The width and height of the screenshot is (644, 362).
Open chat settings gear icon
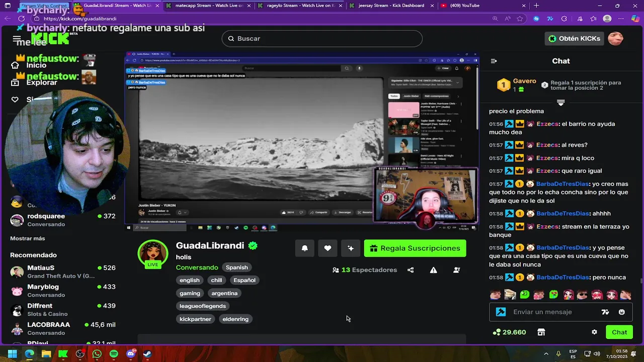point(594,332)
